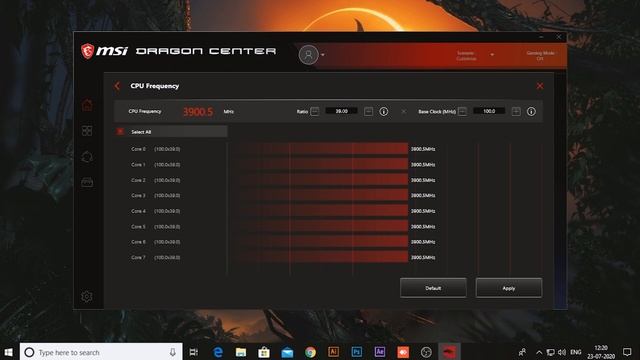Open the People icon in system tray
Image resolution: width=640 pixels, height=360 pixels.
522,352
